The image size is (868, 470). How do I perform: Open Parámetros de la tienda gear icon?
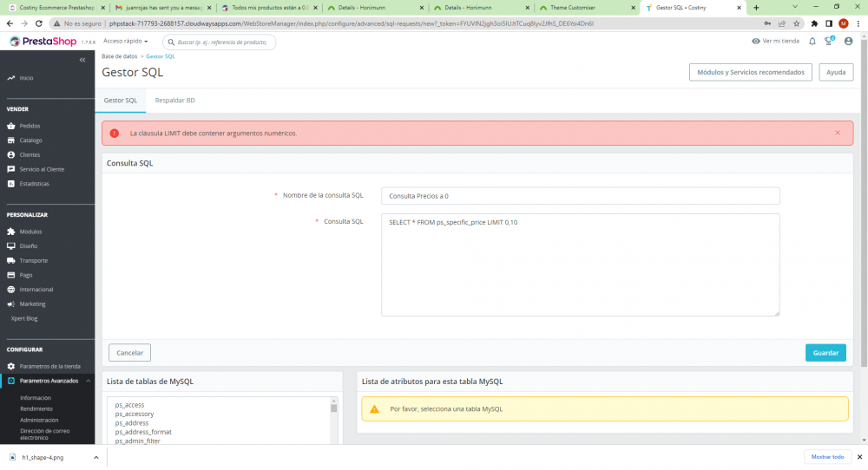tap(11, 366)
